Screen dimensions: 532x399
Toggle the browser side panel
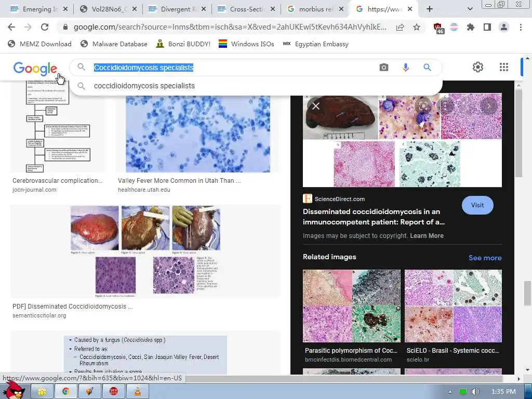point(487,27)
